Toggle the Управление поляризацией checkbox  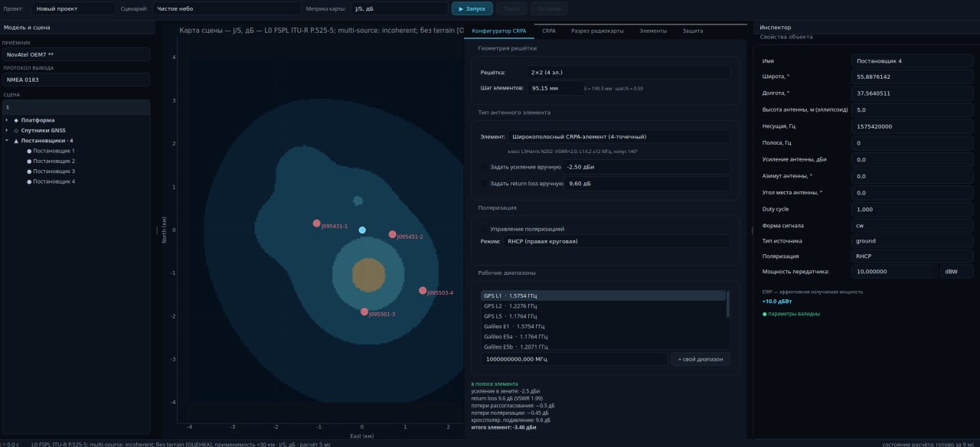[484, 229]
